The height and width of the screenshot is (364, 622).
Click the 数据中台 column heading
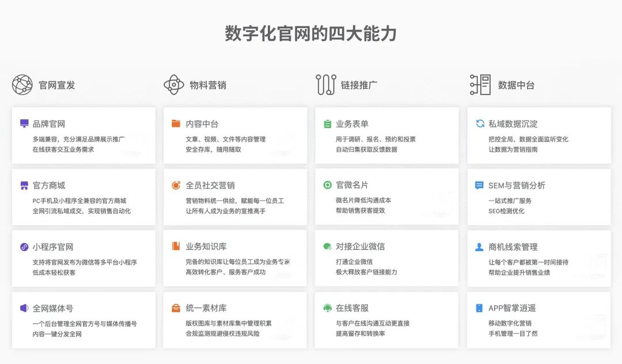click(x=516, y=85)
